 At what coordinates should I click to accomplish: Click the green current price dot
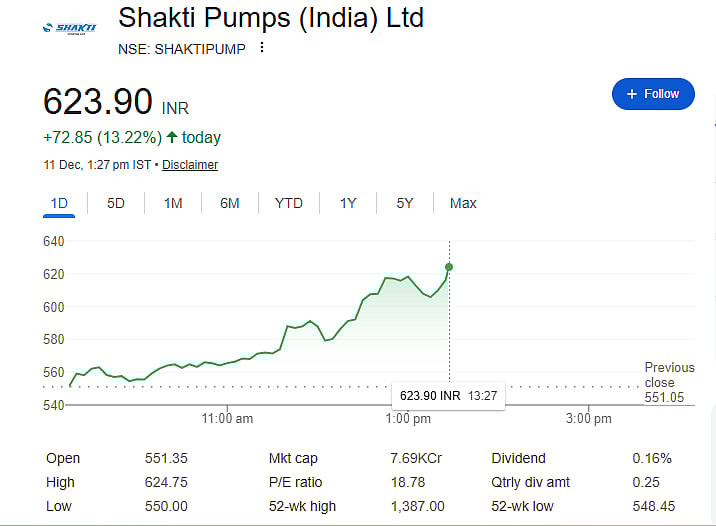pyautogui.click(x=449, y=267)
